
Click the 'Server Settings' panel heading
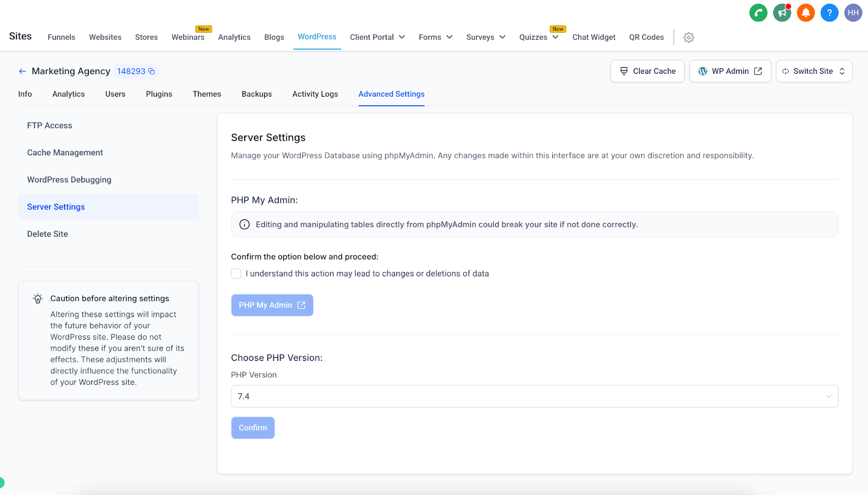(x=269, y=137)
